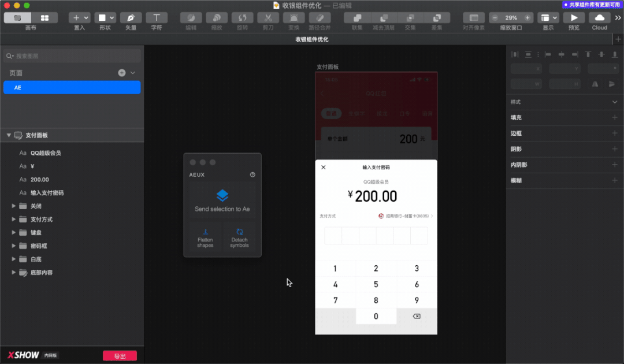Click keypad digit 5 on artboard
Image resolution: width=624 pixels, height=364 pixels.
(x=376, y=284)
